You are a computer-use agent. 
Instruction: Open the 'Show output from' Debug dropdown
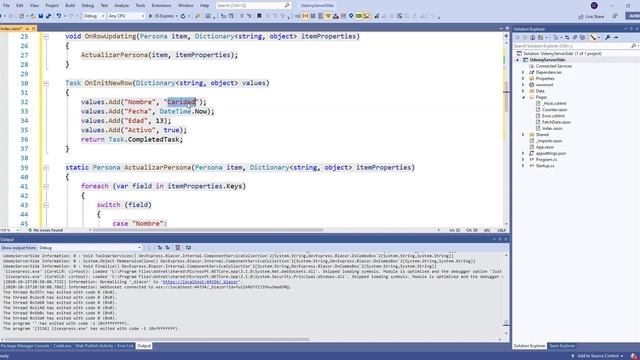pos(90,248)
